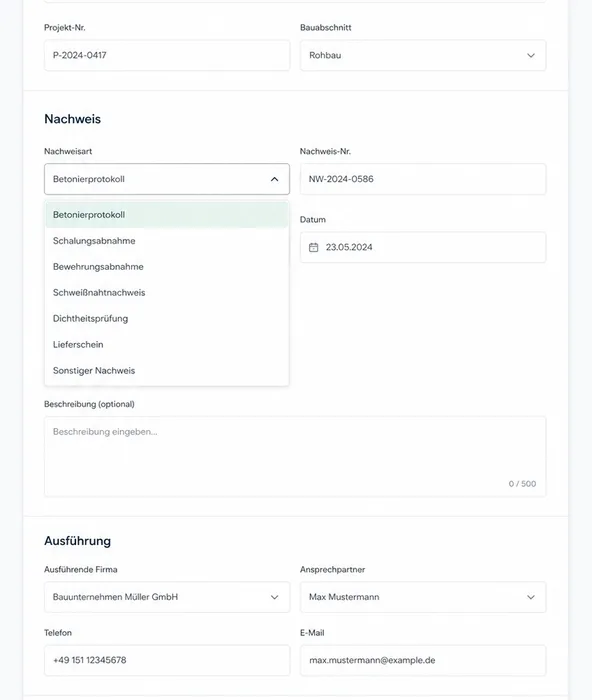Click the calendar icon in Datum field
This screenshot has width=592, height=700.
313,247
